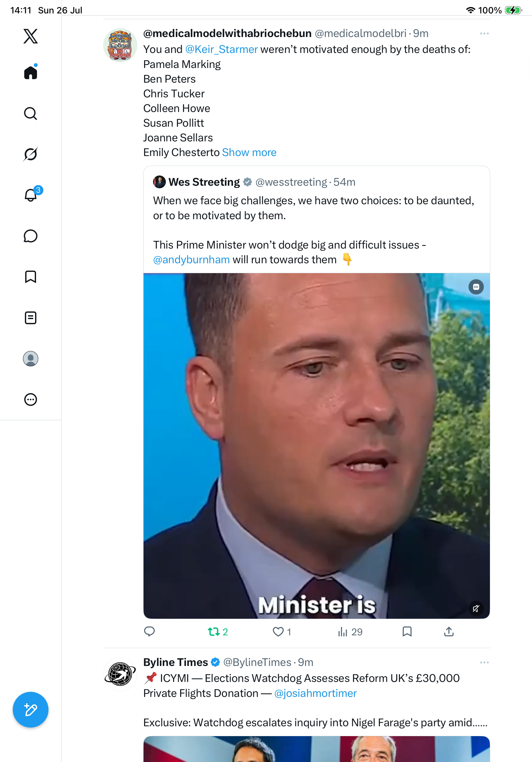Image resolution: width=532 pixels, height=762 pixels.
Task: Open Bookmarks in the sidebar
Action: (31, 277)
